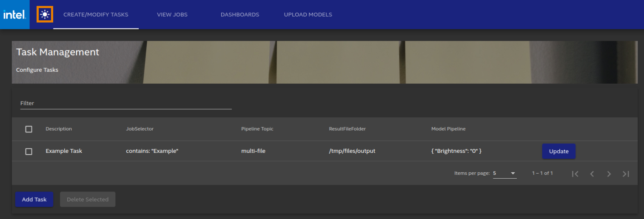
Task: Open the Upload Models tab
Action: [308, 15]
